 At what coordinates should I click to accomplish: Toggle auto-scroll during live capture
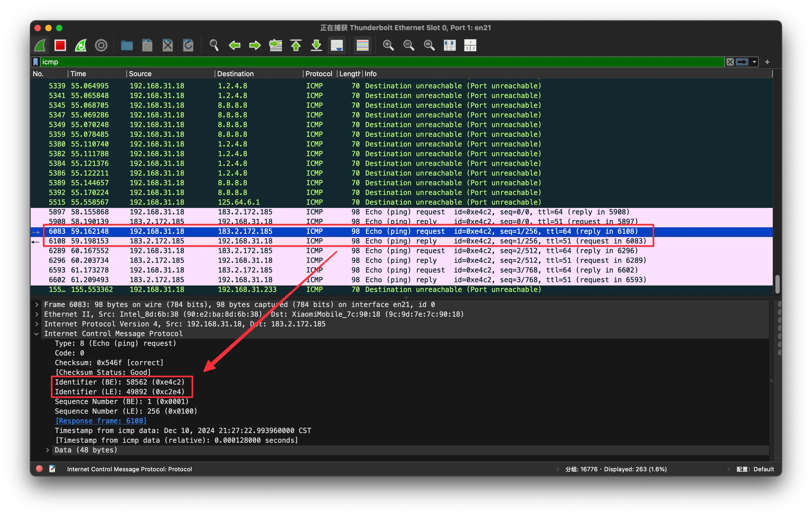coord(337,45)
